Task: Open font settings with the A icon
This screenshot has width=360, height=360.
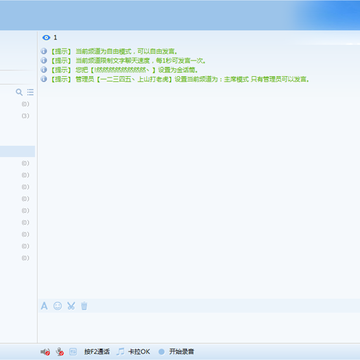Action: 44,306
